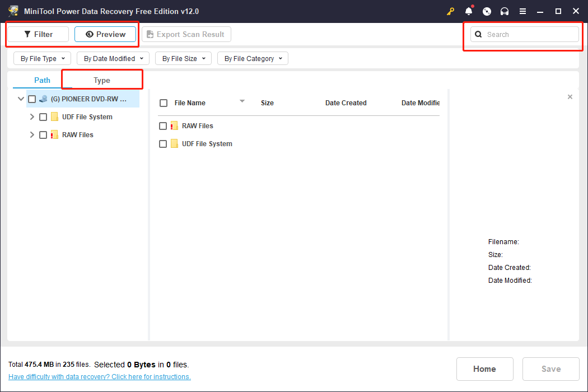Select UDF File System in the tree
This screenshot has width=588, height=392.
pos(87,117)
